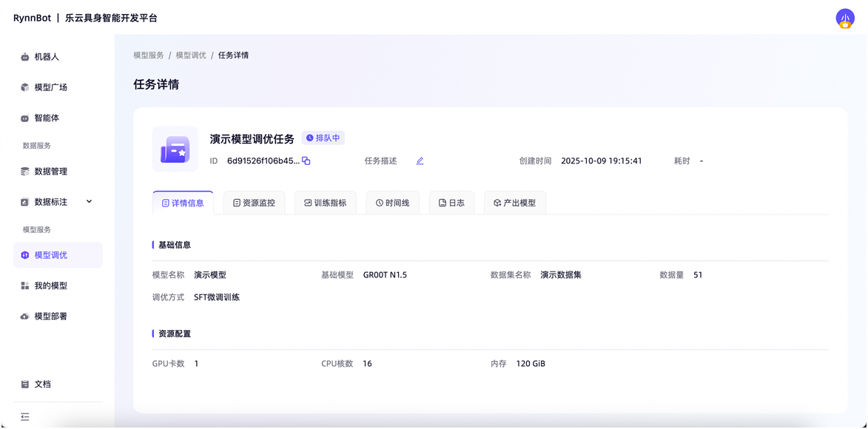The width and height of the screenshot is (868, 429).
Task: Navigate to 模型服务 breadcrumb
Action: pyautogui.click(x=148, y=55)
